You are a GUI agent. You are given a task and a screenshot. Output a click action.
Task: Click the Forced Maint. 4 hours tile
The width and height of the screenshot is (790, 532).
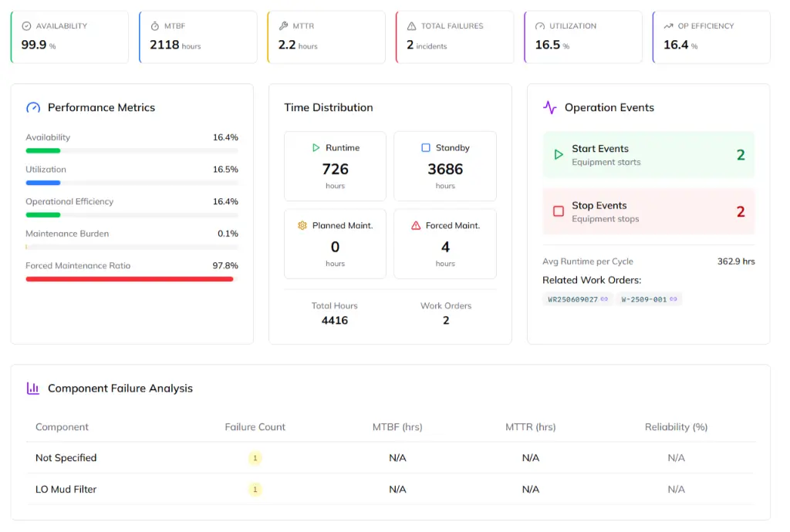[x=445, y=244]
